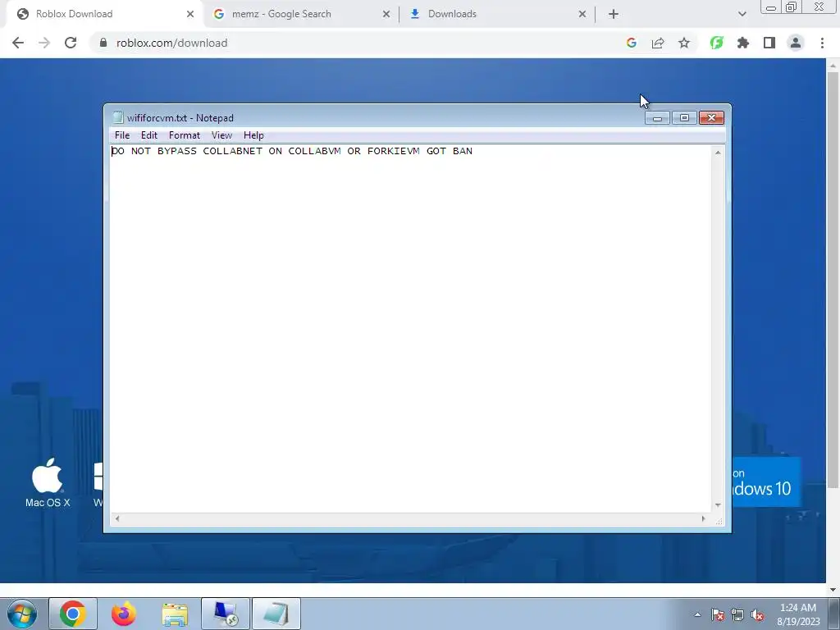The image size is (840, 630).
Task: Close the Roblox Download tab
Action: (x=190, y=14)
